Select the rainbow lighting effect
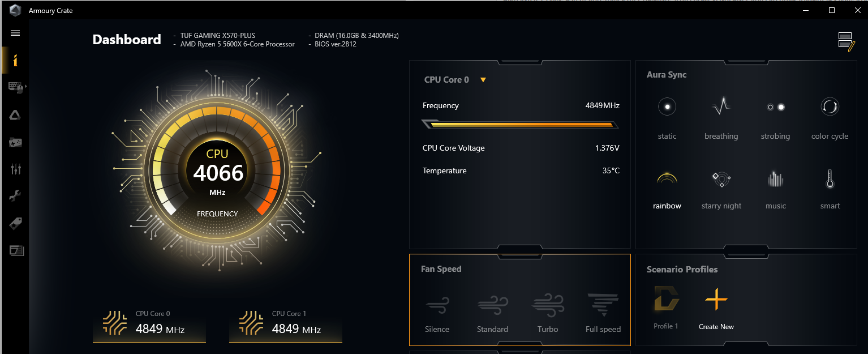Image resolution: width=868 pixels, height=354 pixels. 667,190
